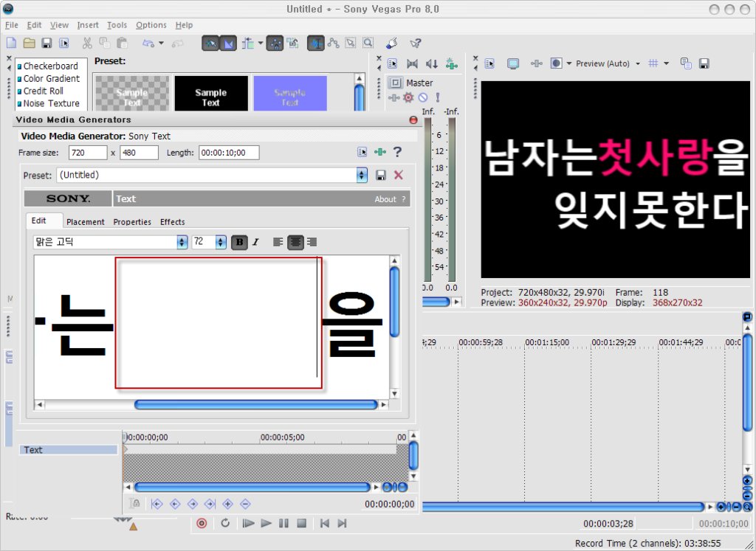Expand the preview grid overlays dropdown arrow
Screen dimensions: 756x551
(x=667, y=63)
